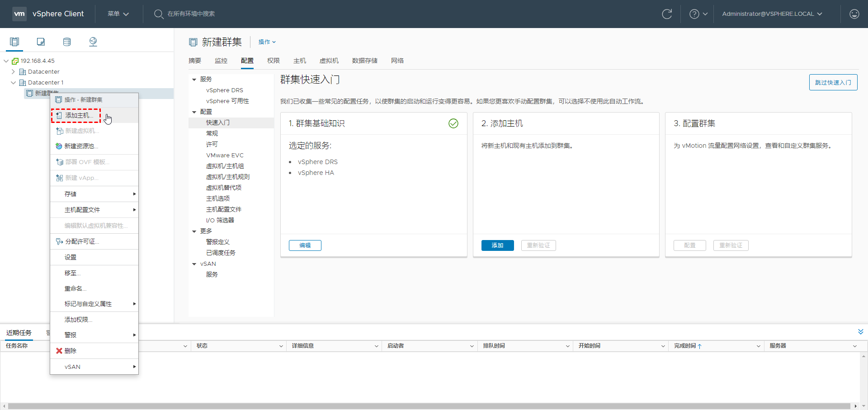The image size is (868, 410).
Task: Click the search magnifier icon
Action: (x=158, y=14)
